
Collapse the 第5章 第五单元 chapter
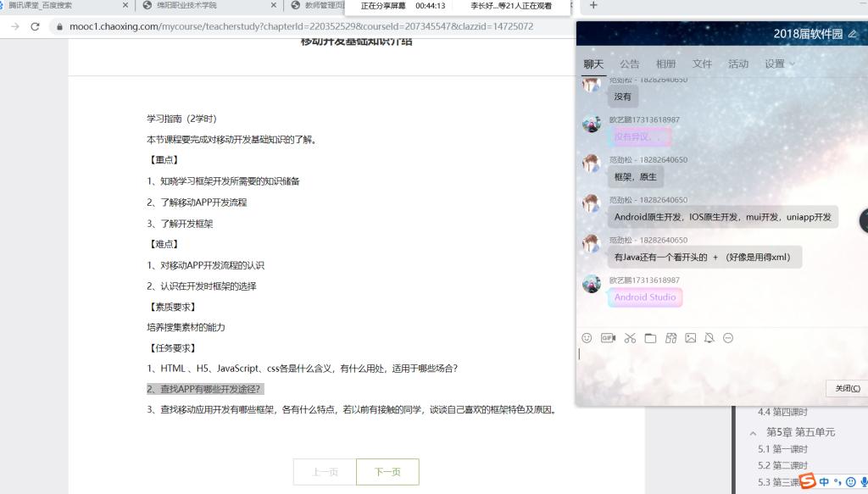[754, 432]
